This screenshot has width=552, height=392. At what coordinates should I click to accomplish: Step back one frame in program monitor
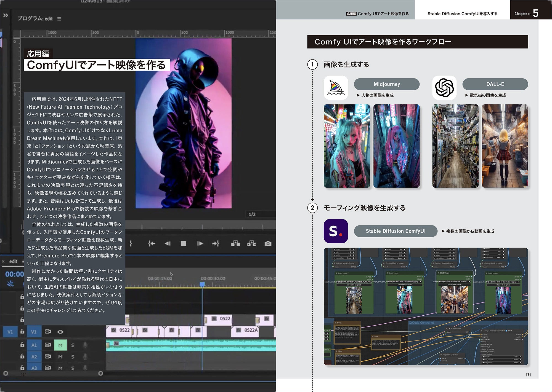(168, 243)
